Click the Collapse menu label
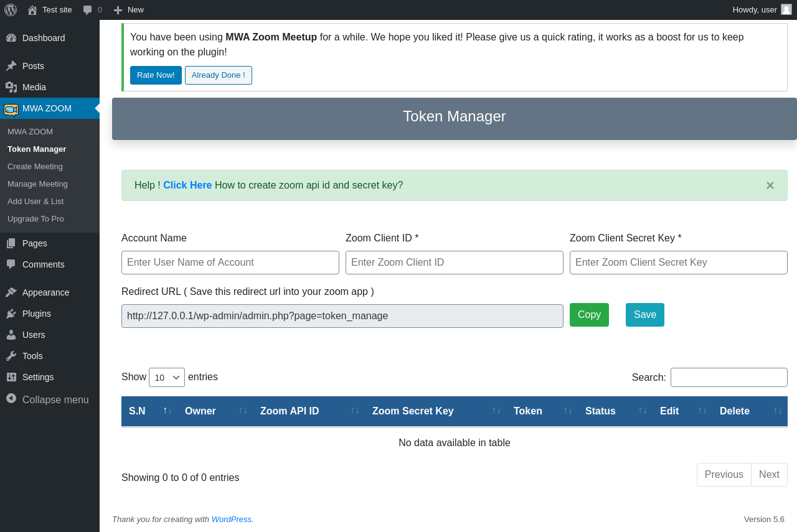Screen dimensions: 797x532 (x=55, y=399)
